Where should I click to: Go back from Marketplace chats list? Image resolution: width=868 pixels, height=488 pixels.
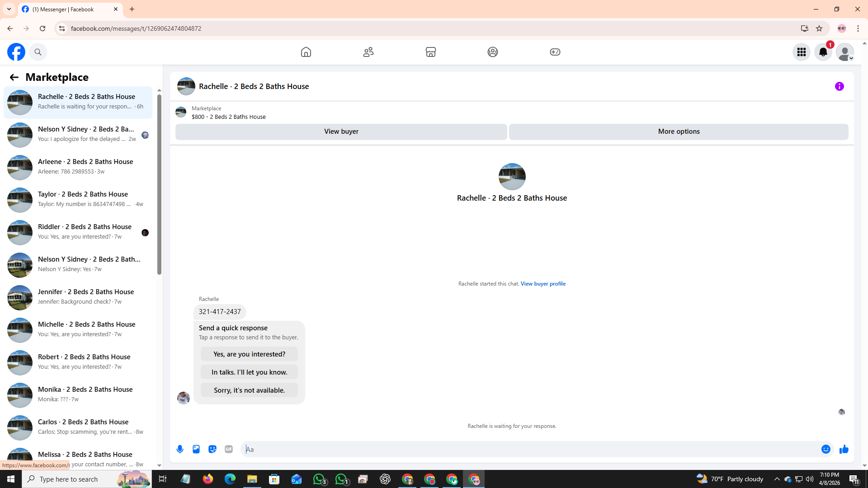14,77
